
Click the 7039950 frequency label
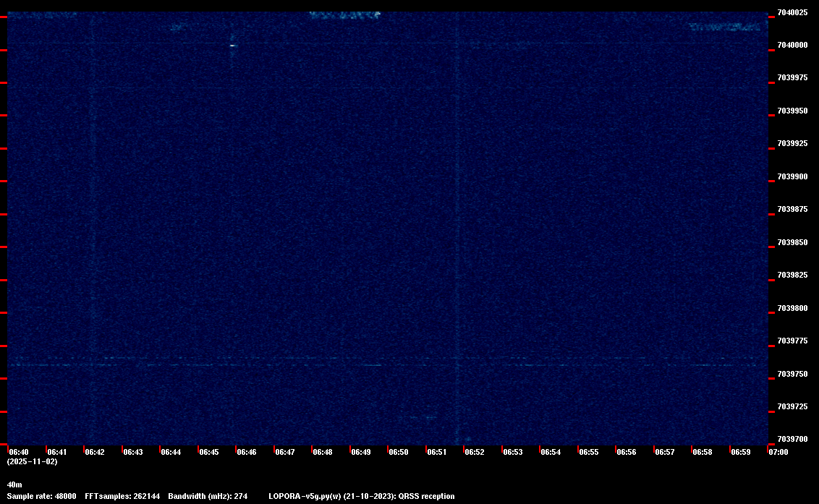(792, 111)
